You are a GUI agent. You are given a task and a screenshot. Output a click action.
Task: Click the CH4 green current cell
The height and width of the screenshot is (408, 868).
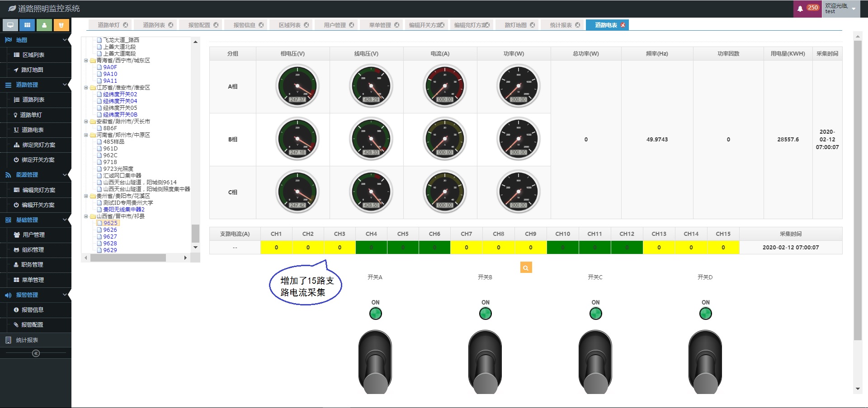pyautogui.click(x=371, y=248)
